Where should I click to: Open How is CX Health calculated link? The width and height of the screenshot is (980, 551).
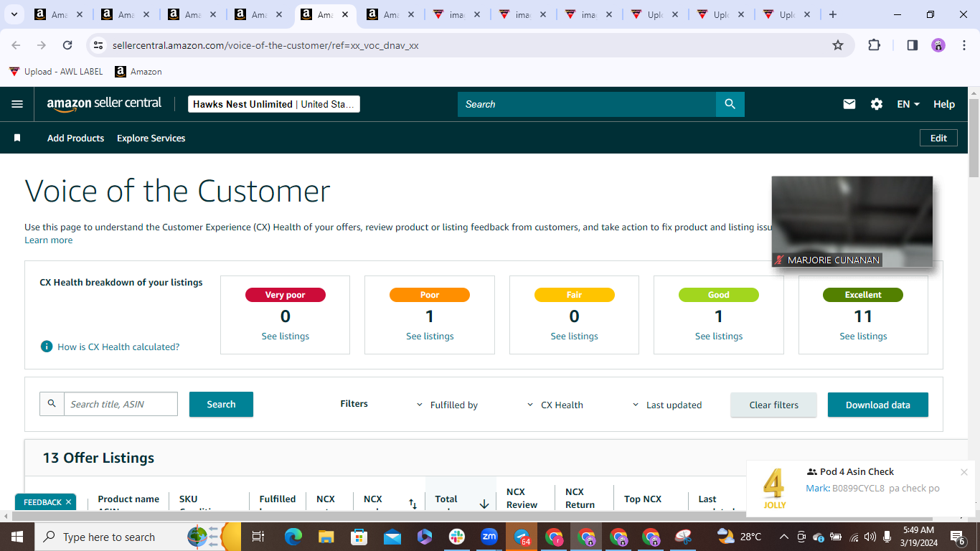(118, 347)
